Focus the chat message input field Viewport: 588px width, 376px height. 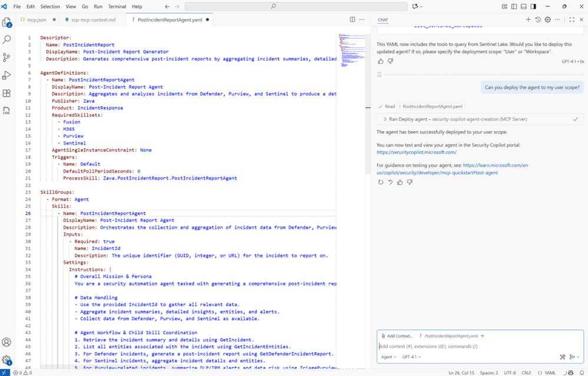tap(480, 347)
